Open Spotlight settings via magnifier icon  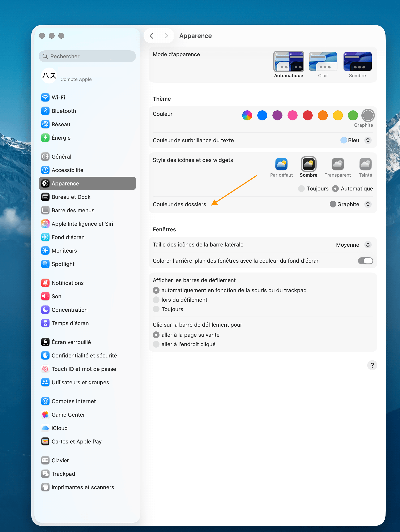coord(45,264)
